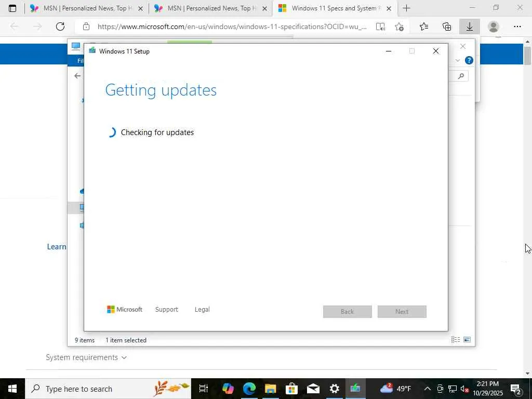Show hidden system tray icons
This screenshot has width=532, height=399.
pyautogui.click(x=428, y=389)
